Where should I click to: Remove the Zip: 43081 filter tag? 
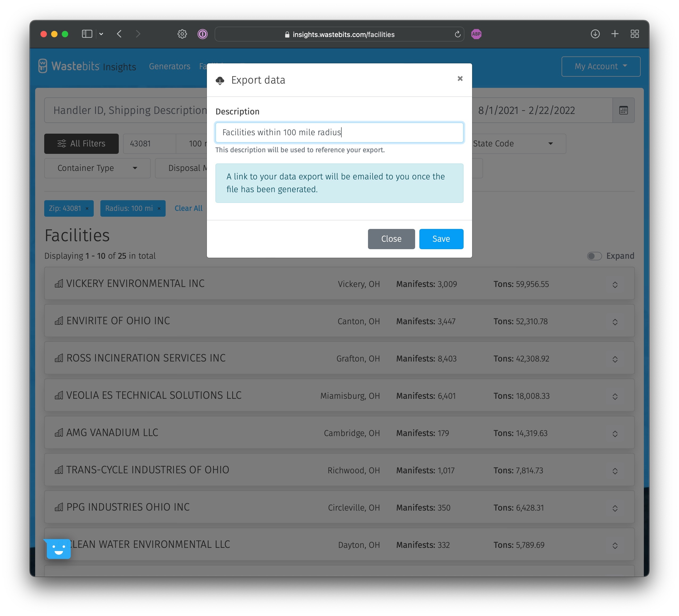(87, 208)
